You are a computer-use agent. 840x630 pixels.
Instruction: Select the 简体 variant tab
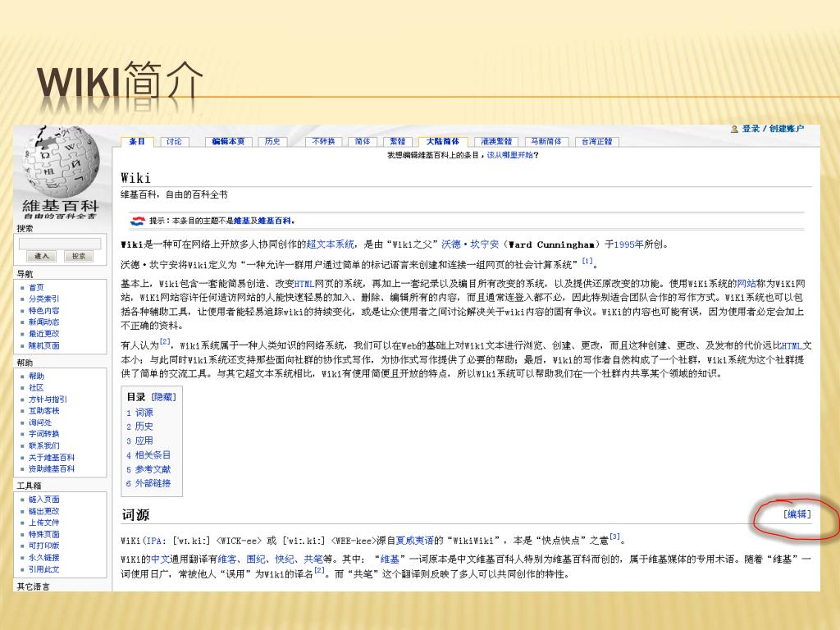[363, 141]
